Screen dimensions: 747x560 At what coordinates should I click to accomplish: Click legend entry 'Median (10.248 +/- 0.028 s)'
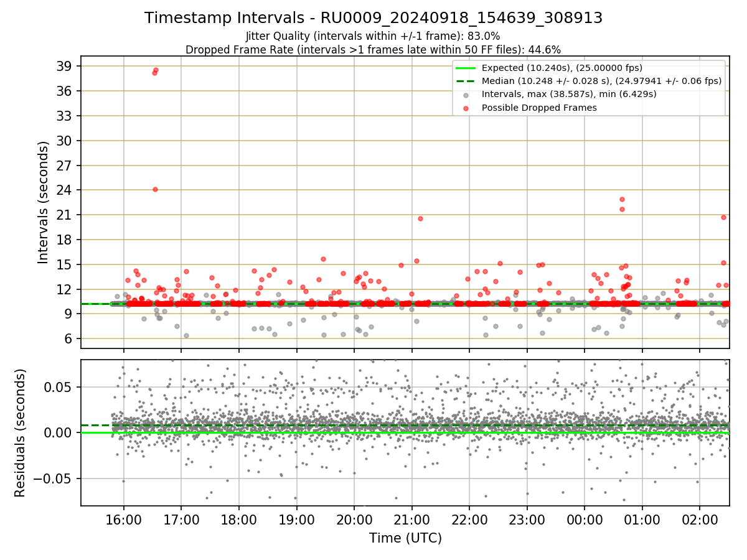pyautogui.click(x=602, y=81)
